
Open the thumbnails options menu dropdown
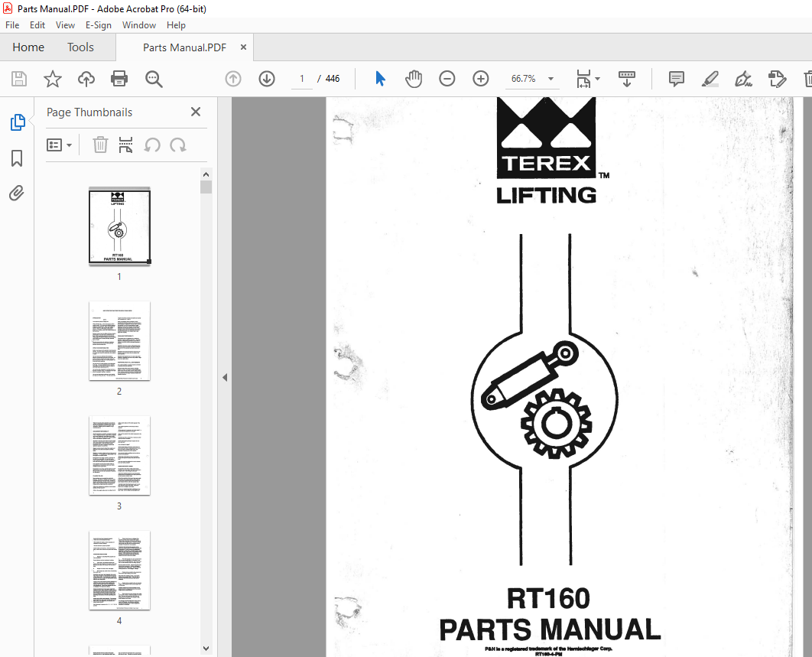pos(59,145)
